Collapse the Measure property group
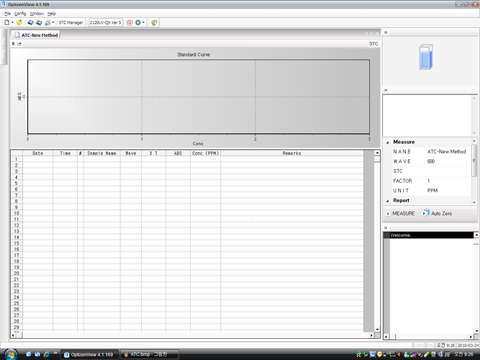480x360 pixels. [x=388, y=142]
